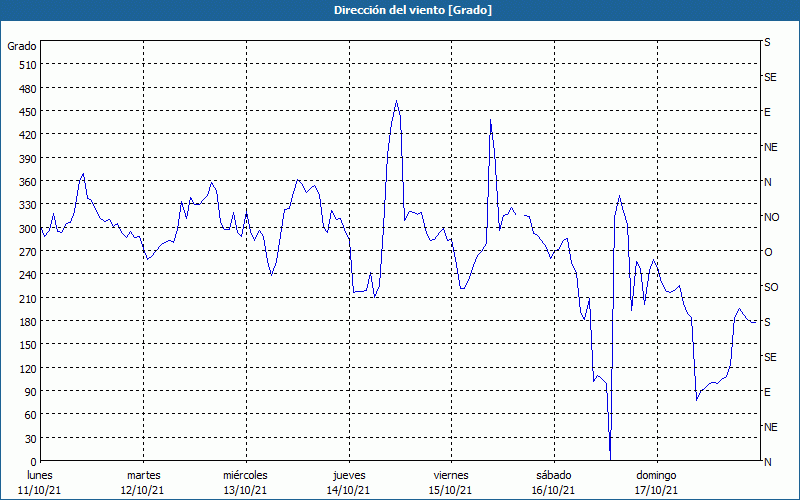
Task: Click the 390 value on the left axis
Action: coord(28,159)
